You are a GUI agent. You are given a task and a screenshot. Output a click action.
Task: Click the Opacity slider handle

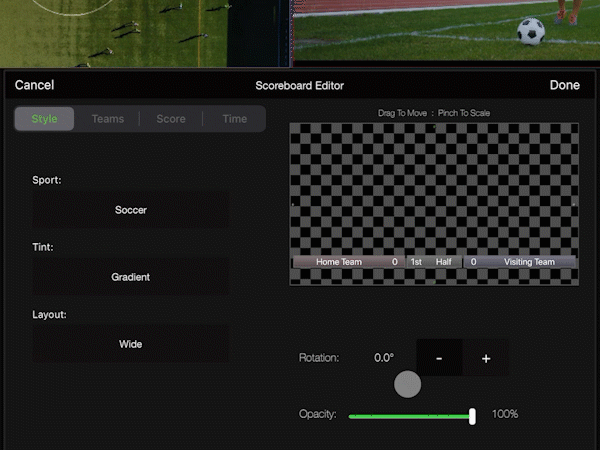coord(472,415)
